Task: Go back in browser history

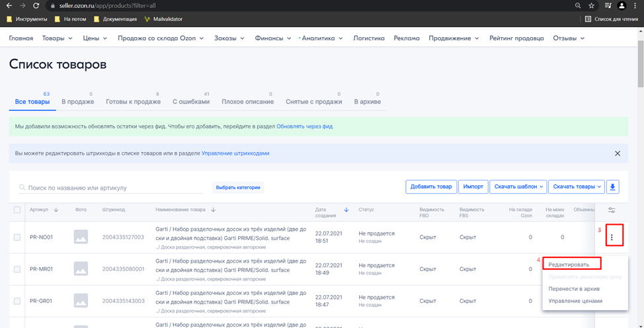Action: pyautogui.click(x=9, y=6)
